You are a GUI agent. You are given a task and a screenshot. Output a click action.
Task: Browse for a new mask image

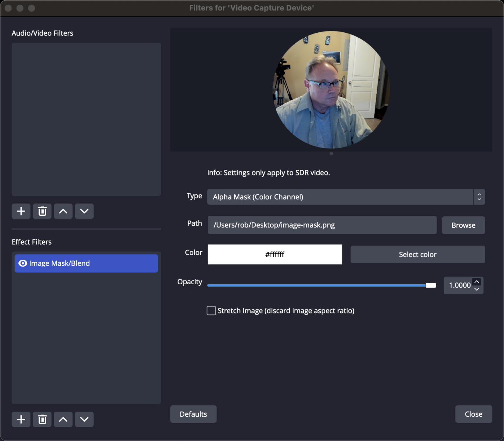(x=463, y=225)
